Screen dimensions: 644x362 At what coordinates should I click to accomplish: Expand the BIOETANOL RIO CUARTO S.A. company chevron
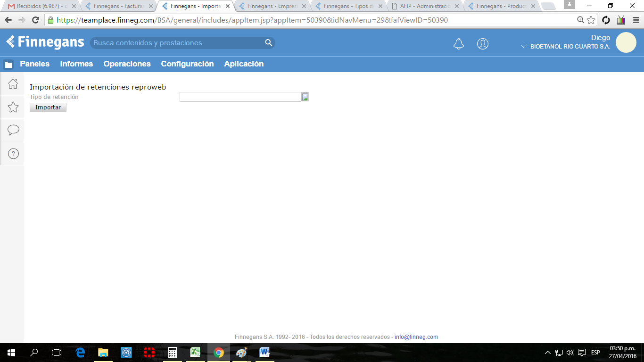523,47
